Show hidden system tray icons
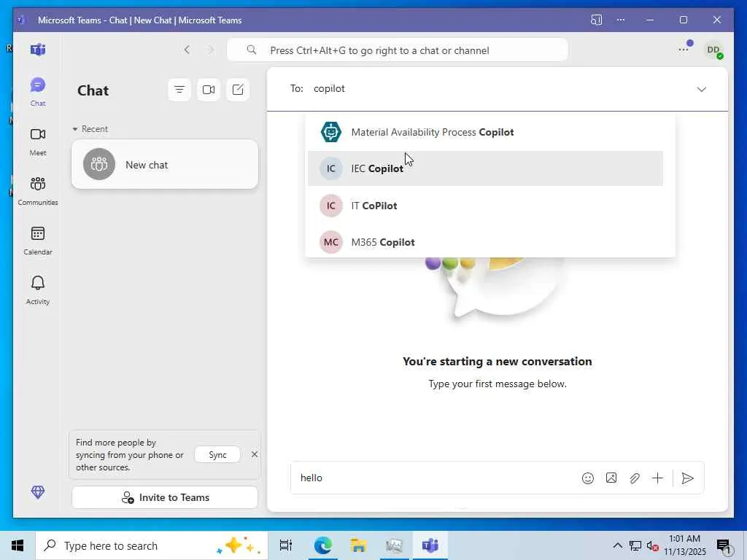The image size is (747, 560). 617,545
